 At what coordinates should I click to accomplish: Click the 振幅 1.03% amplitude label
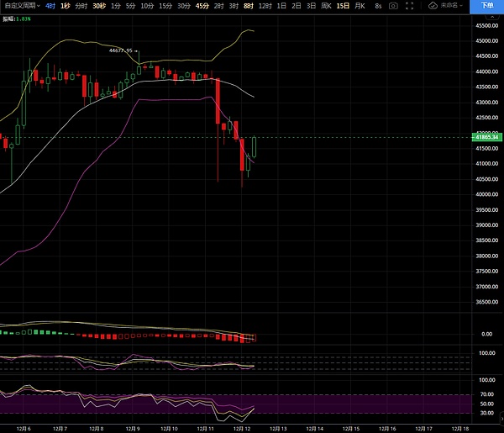(x=17, y=17)
